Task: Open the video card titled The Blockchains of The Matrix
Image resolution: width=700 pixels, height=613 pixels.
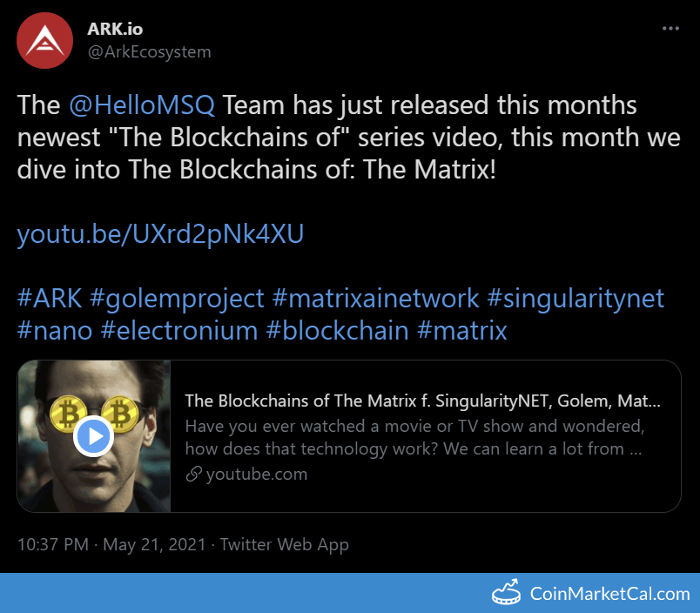Action: [418, 401]
